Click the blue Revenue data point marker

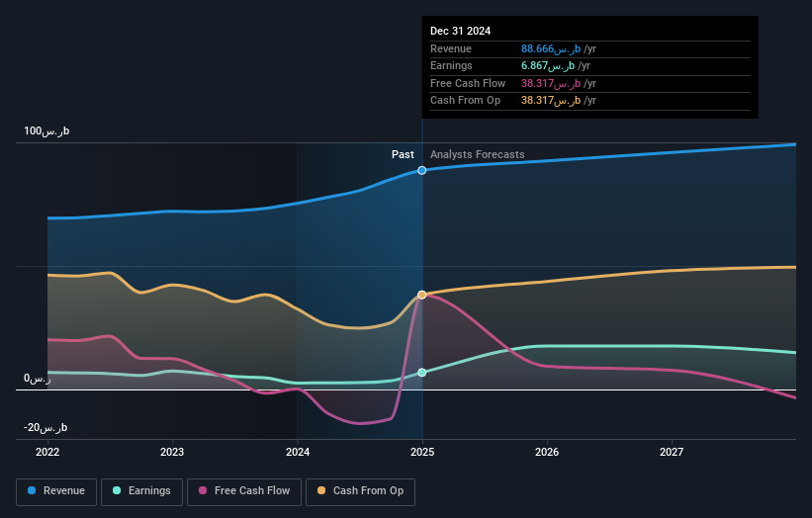click(422, 170)
